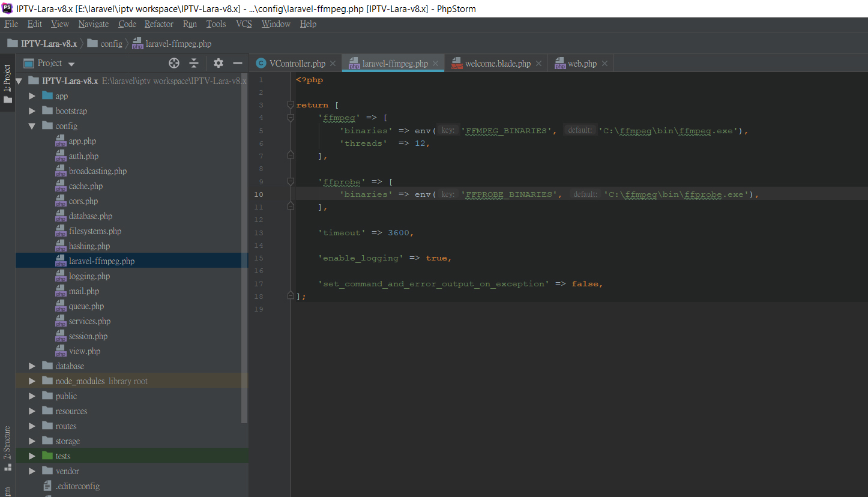The image size is (868, 497).
Task: Open the Run menu
Action: (x=190, y=24)
